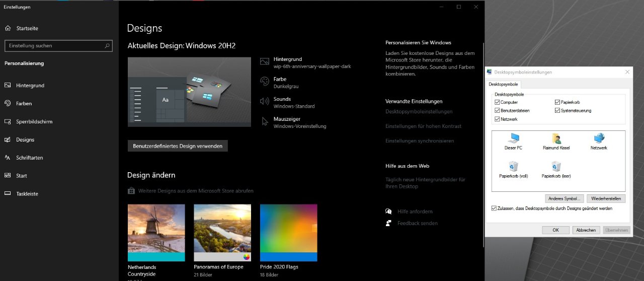Viewport: 644px width, 281px height.
Task: Click the search magnifier icon in settings
Action: (x=107, y=45)
